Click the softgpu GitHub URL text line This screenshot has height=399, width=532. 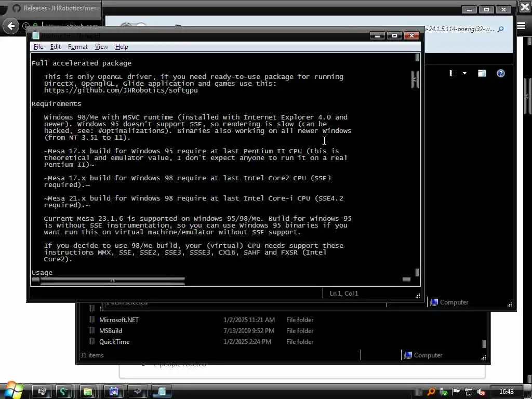point(121,90)
